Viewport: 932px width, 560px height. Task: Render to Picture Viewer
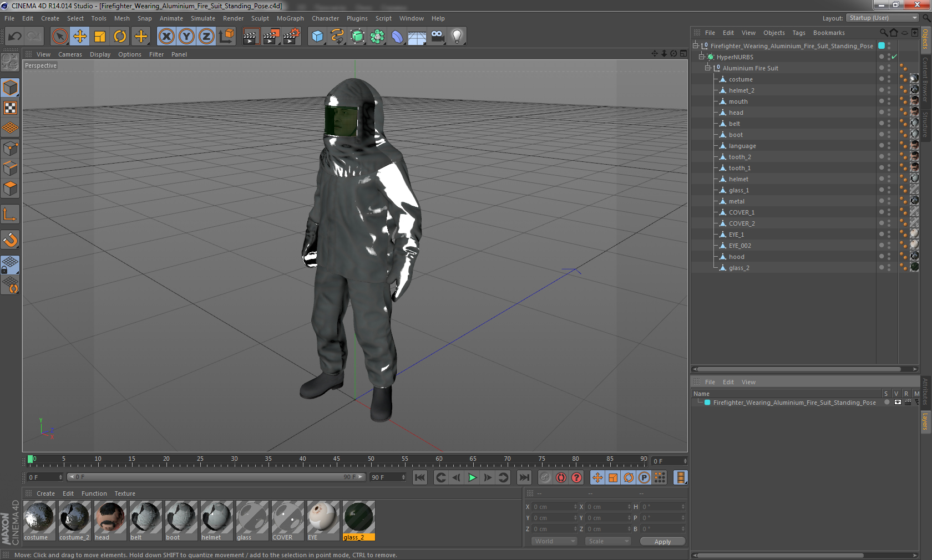(x=271, y=37)
